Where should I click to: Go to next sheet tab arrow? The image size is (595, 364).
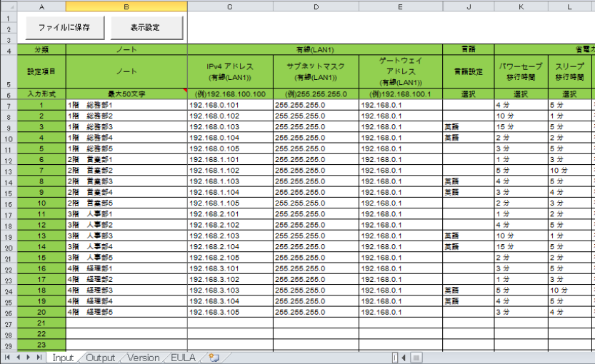pos(29,357)
